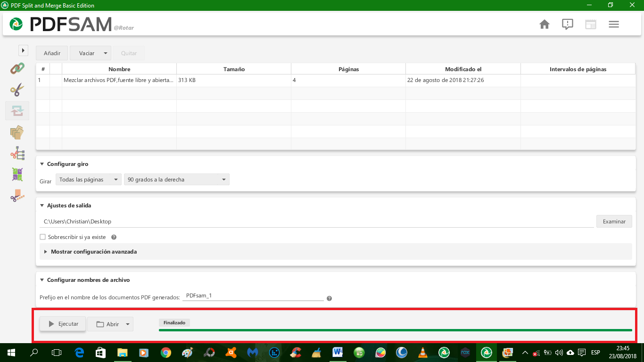The height and width of the screenshot is (362, 644).
Task: Sort table by Páginas column
Action: 348,69
